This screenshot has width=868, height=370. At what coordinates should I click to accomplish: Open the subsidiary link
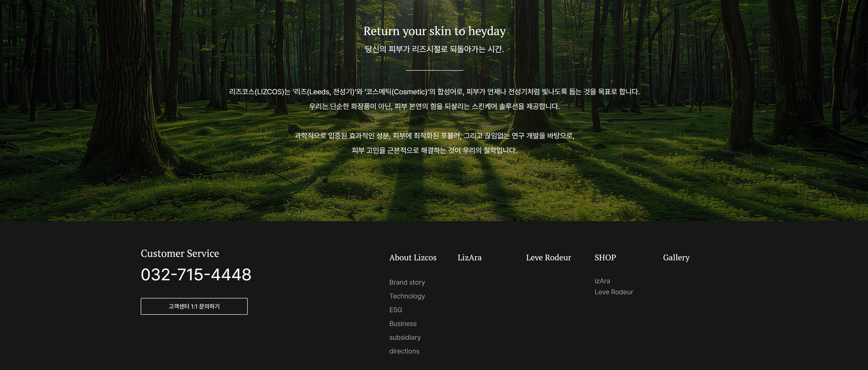(x=405, y=337)
